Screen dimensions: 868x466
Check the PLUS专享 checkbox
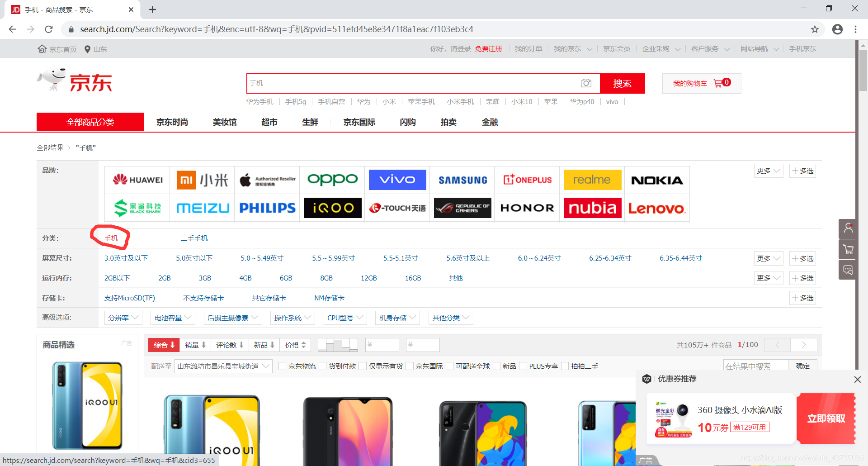pos(524,366)
